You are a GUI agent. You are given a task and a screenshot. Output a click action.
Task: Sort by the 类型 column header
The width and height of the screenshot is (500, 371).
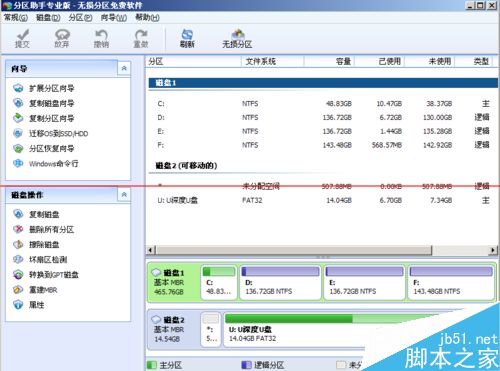473,61
